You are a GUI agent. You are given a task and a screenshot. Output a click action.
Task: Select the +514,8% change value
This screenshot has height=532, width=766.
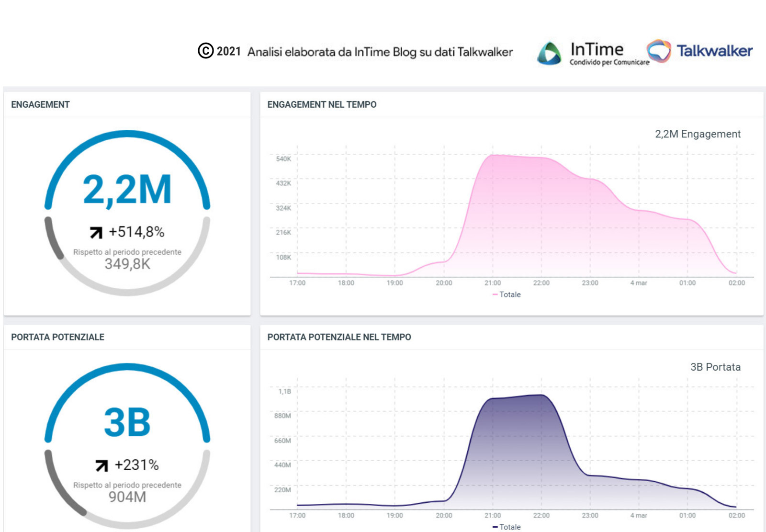tap(136, 232)
